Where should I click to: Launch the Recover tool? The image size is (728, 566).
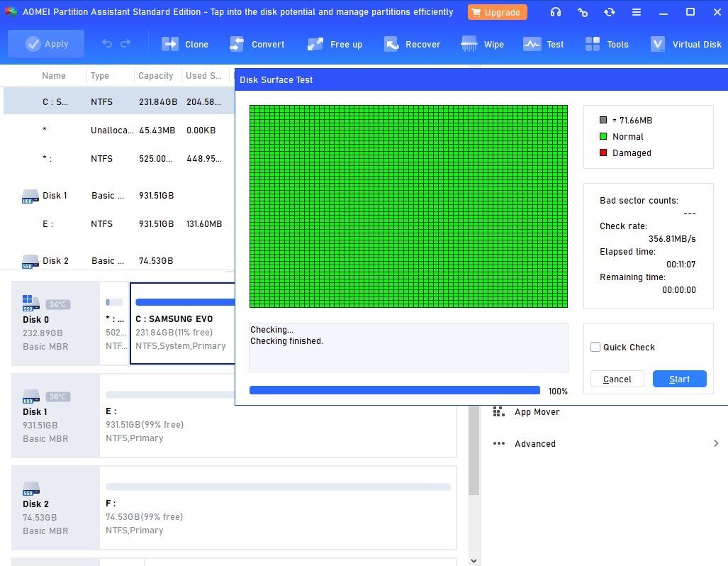[413, 44]
